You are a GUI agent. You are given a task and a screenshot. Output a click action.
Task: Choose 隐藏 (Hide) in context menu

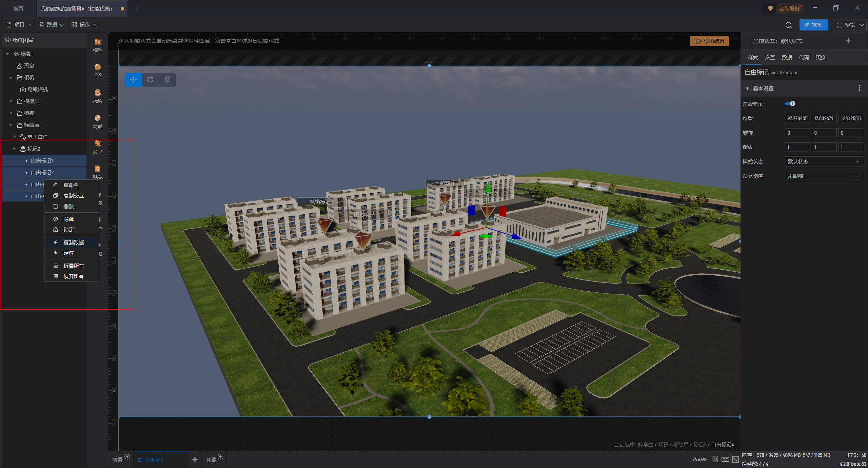point(68,219)
